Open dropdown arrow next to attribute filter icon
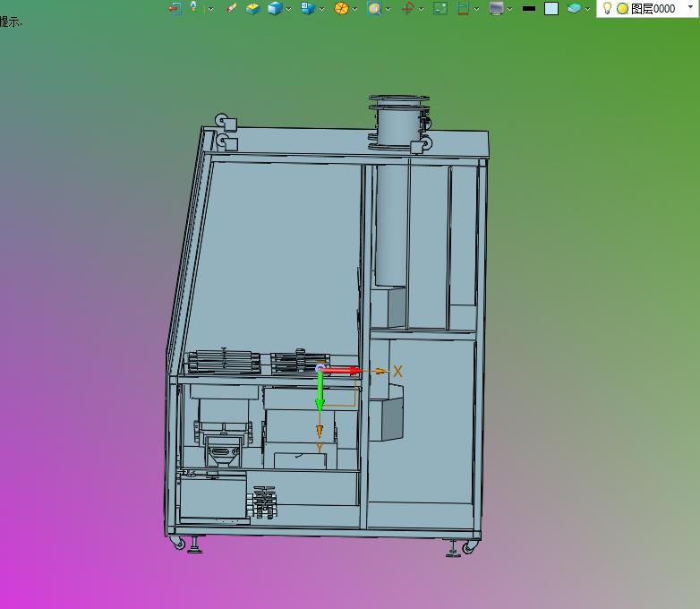 [210, 9]
